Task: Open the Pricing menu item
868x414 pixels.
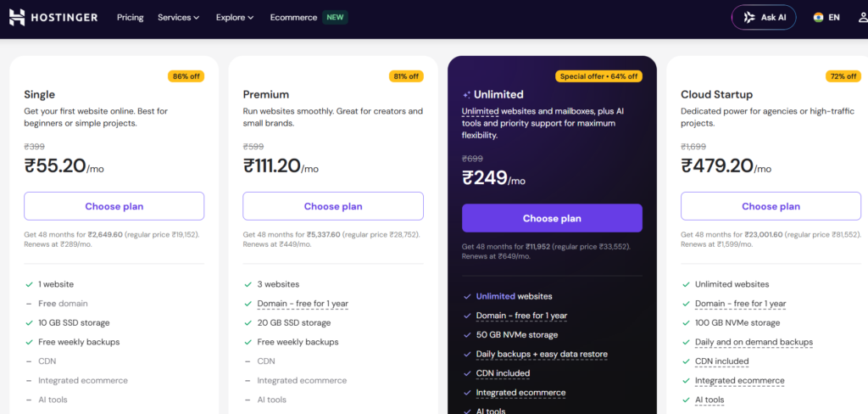Action: (130, 17)
